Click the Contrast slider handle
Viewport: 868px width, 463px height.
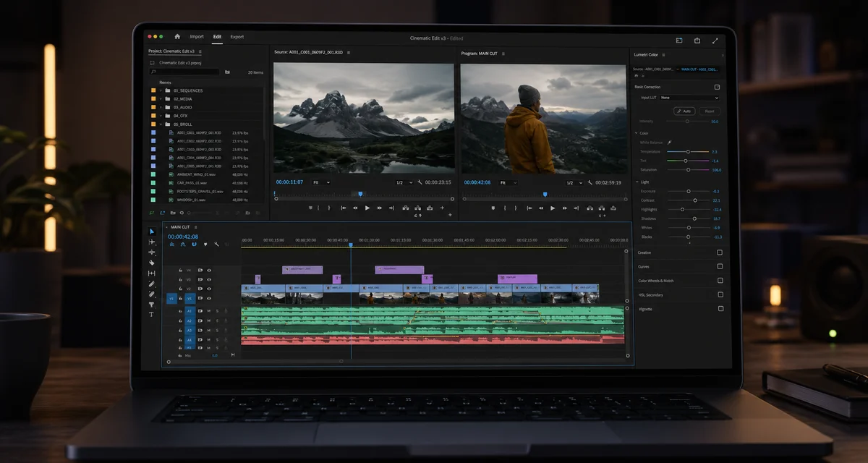[x=695, y=200]
